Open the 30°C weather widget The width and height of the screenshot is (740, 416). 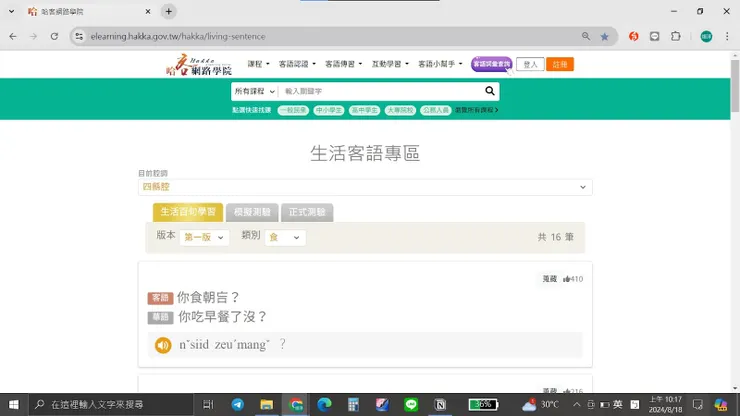point(540,405)
